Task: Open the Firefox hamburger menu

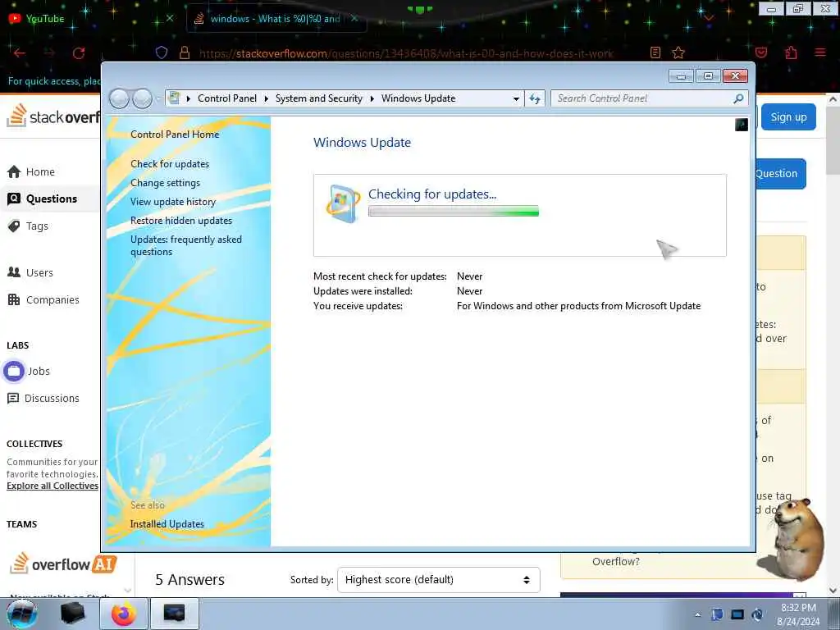Action: pyautogui.click(x=820, y=52)
